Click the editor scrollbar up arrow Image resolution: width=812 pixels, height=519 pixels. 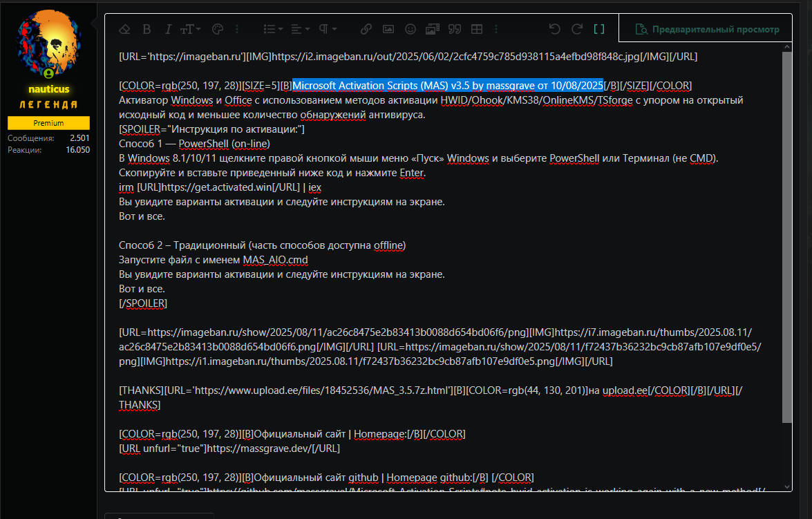click(x=787, y=46)
